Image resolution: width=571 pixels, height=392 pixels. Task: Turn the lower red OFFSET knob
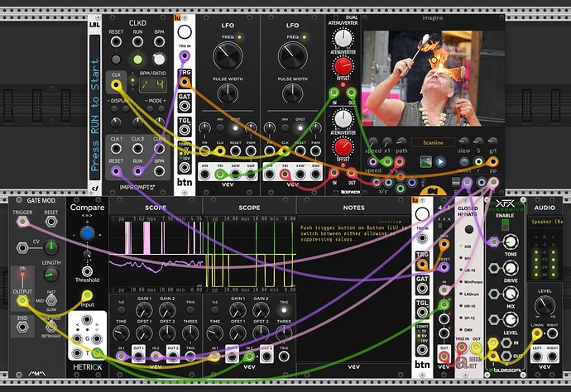point(343,147)
